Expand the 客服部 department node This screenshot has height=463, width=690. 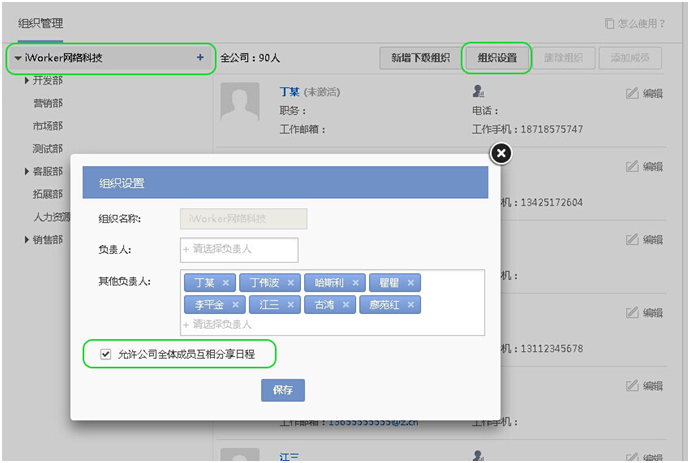(x=27, y=171)
